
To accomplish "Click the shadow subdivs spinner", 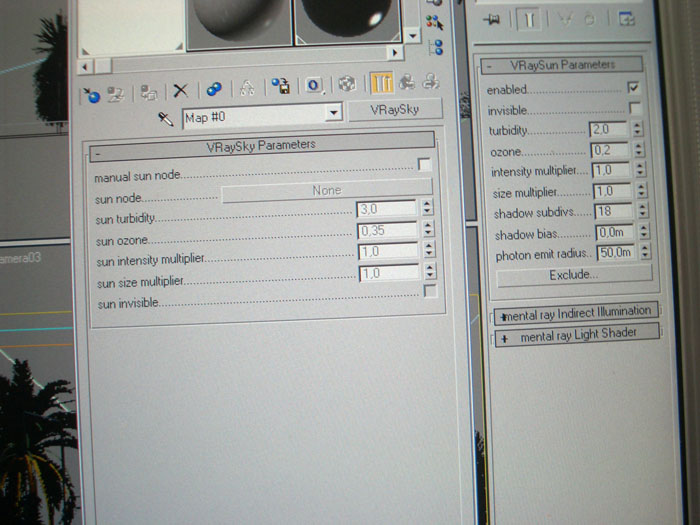I will point(642,210).
